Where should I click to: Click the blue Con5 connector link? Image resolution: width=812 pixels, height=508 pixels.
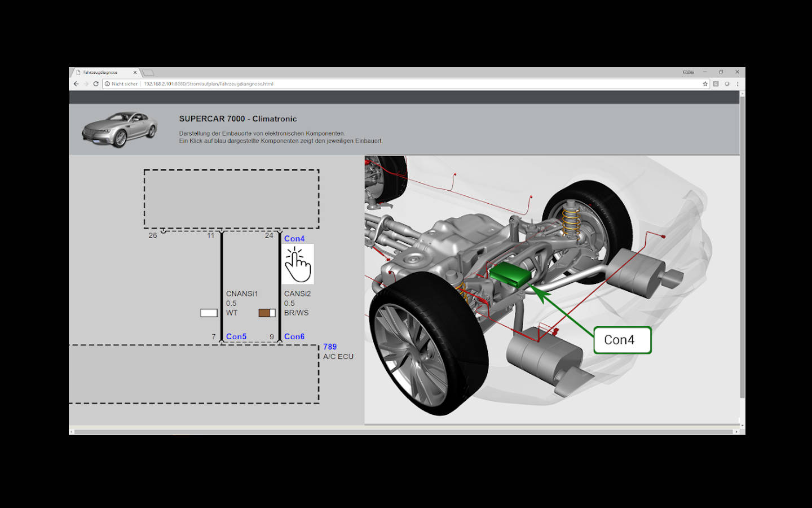point(236,336)
